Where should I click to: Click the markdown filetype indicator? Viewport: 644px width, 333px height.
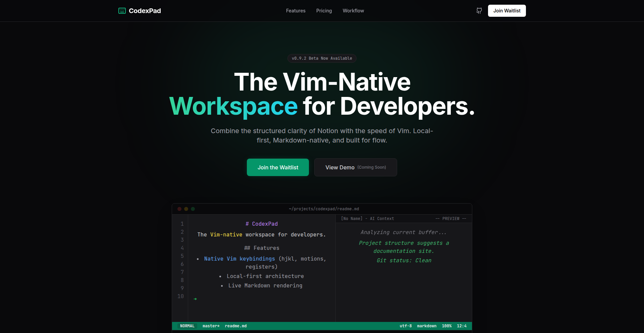coord(427,326)
